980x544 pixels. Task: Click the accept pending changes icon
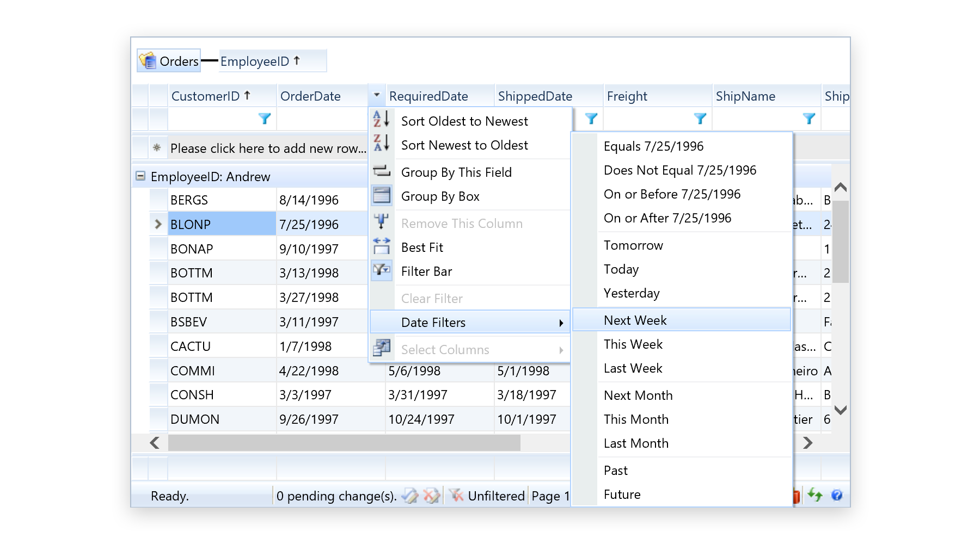click(x=410, y=496)
